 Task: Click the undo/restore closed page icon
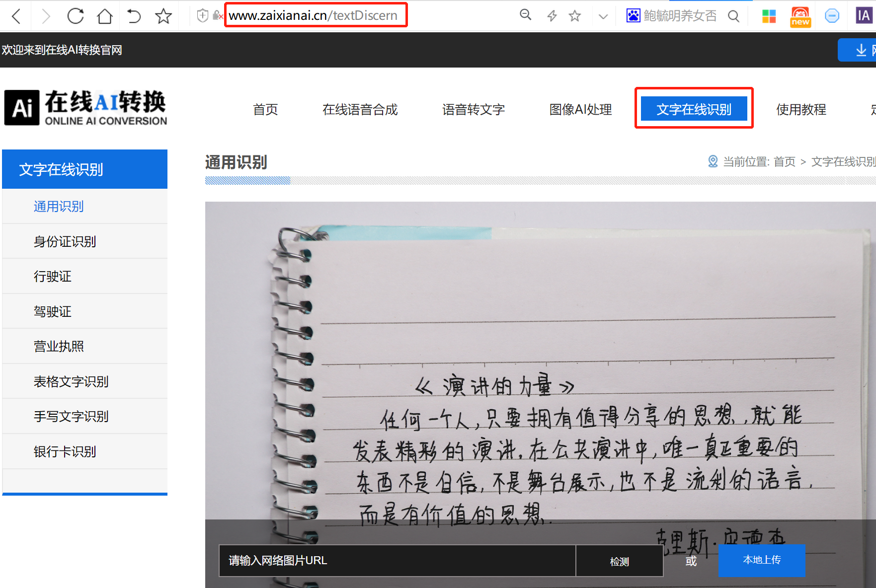(134, 16)
